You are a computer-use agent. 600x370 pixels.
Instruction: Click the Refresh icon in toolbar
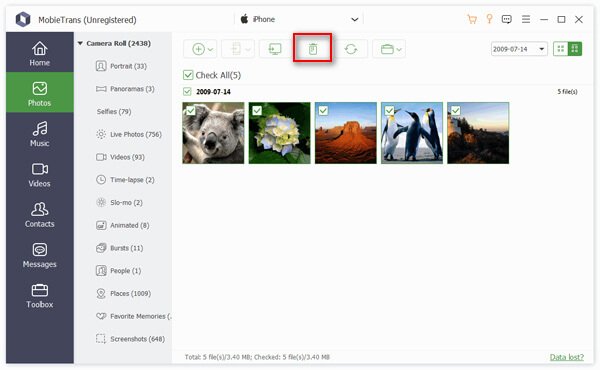[351, 49]
